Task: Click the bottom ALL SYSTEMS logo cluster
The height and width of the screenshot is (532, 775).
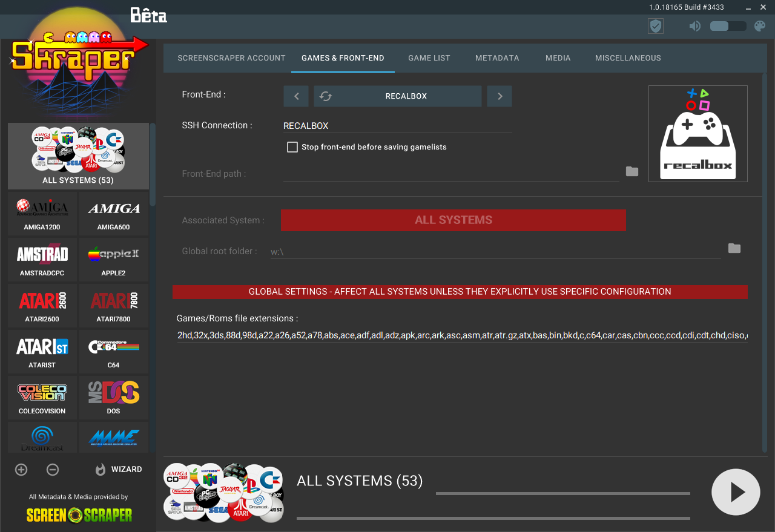Action: click(223, 492)
